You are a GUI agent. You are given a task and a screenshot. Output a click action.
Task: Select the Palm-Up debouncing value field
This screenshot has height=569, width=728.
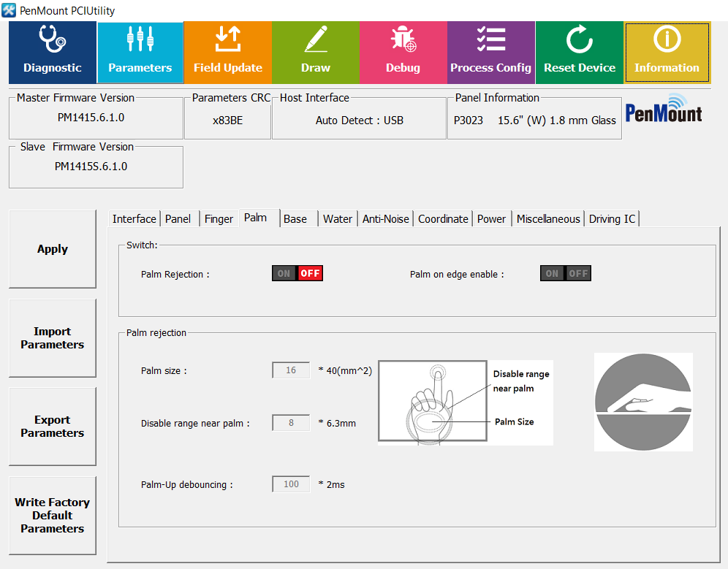[x=290, y=484]
